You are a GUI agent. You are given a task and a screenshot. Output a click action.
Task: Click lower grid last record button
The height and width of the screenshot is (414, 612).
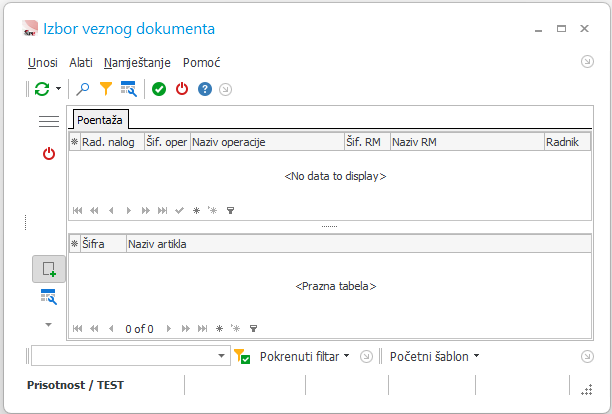(x=202, y=329)
